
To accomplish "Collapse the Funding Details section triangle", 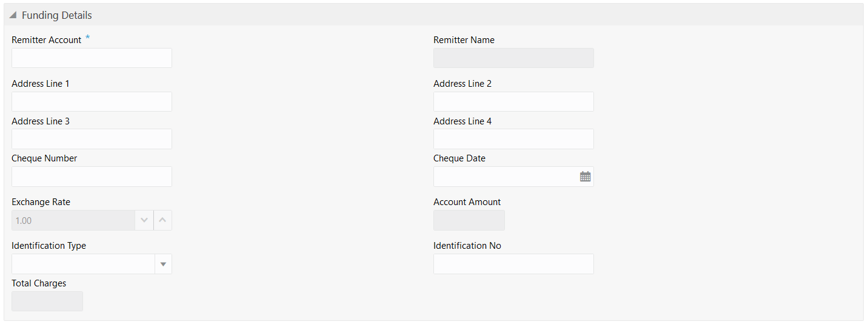I will [13, 15].
